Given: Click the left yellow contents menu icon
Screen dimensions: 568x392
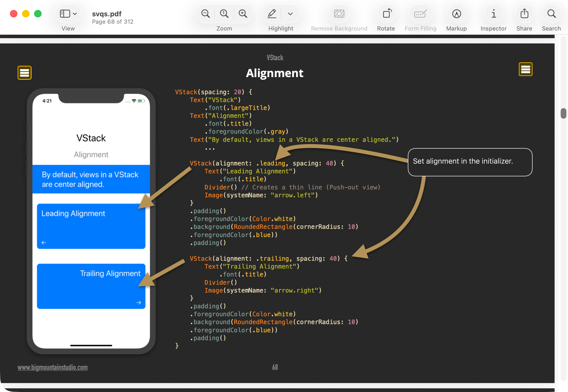Looking at the screenshot, I should coord(24,73).
